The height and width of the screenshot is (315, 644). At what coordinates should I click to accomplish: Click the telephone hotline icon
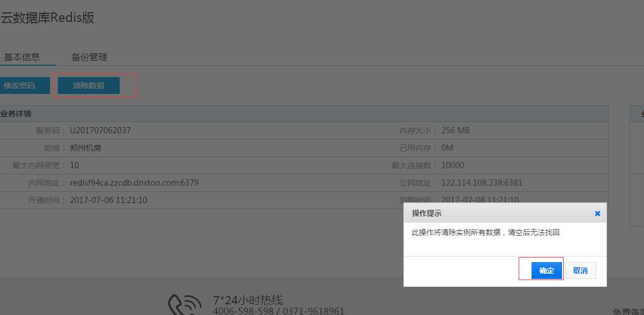click(x=185, y=304)
